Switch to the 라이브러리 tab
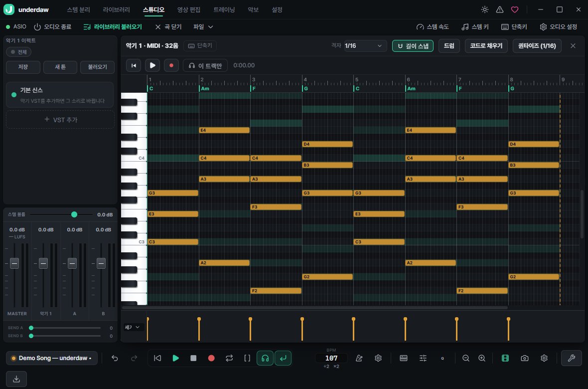This screenshot has height=389, width=588. pyautogui.click(x=116, y=10)
